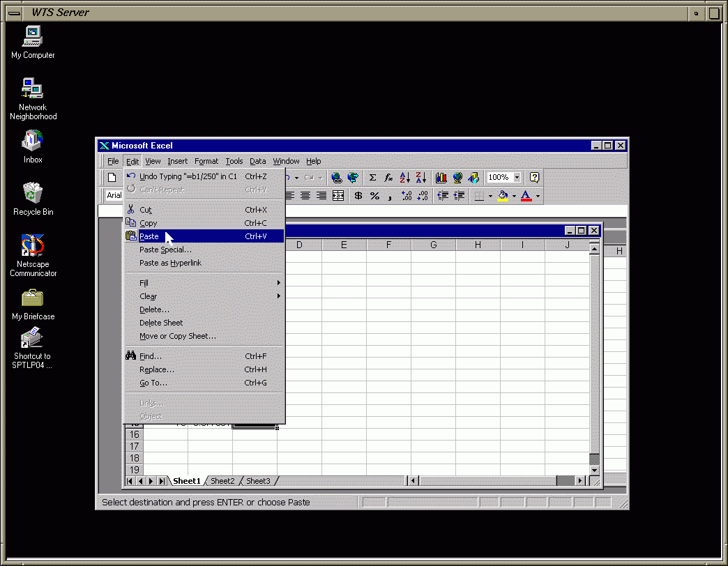Expand the Fill Color dropdown arrow

point(514,196)
